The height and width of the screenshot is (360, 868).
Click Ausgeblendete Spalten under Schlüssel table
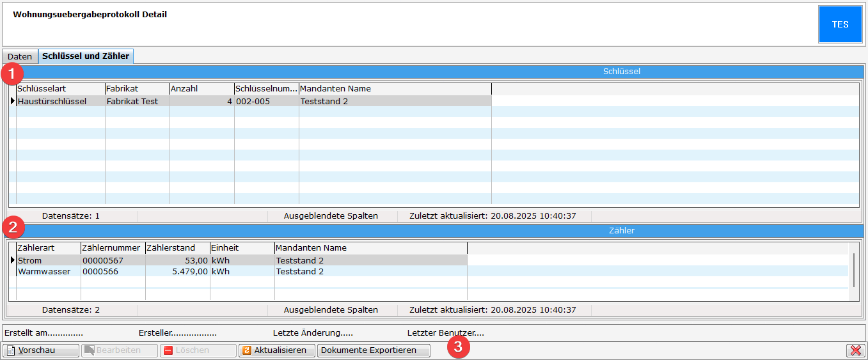click(x=331, y=216)
